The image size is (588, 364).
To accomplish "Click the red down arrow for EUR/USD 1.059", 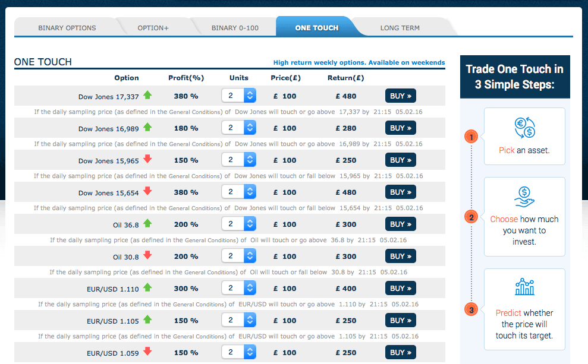I will [147, 352].
